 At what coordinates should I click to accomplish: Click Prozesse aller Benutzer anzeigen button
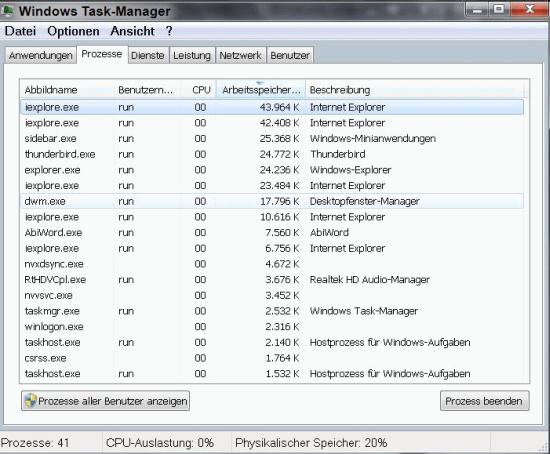(x=105, y=401)
